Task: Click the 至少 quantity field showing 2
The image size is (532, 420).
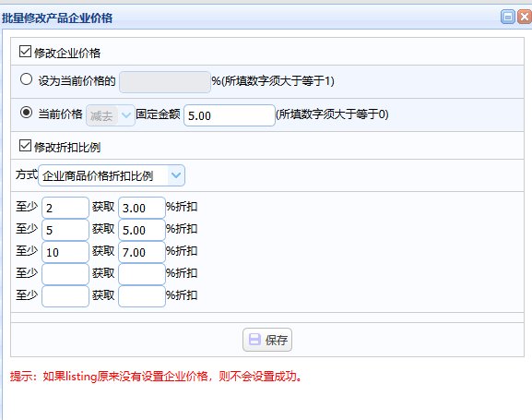Action: pyautogui.click(x=65, y=208)
